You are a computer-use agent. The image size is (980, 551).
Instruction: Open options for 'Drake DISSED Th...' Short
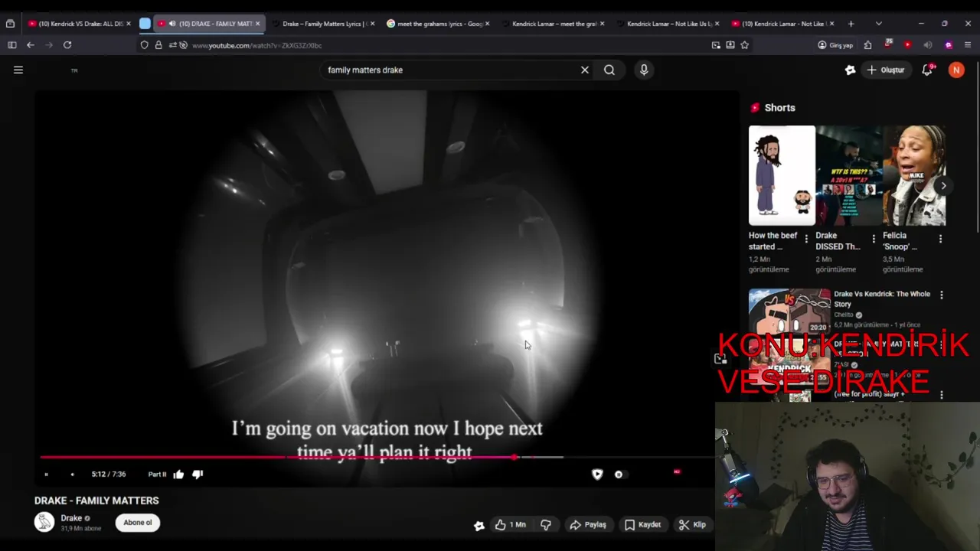tap(874, 239)
